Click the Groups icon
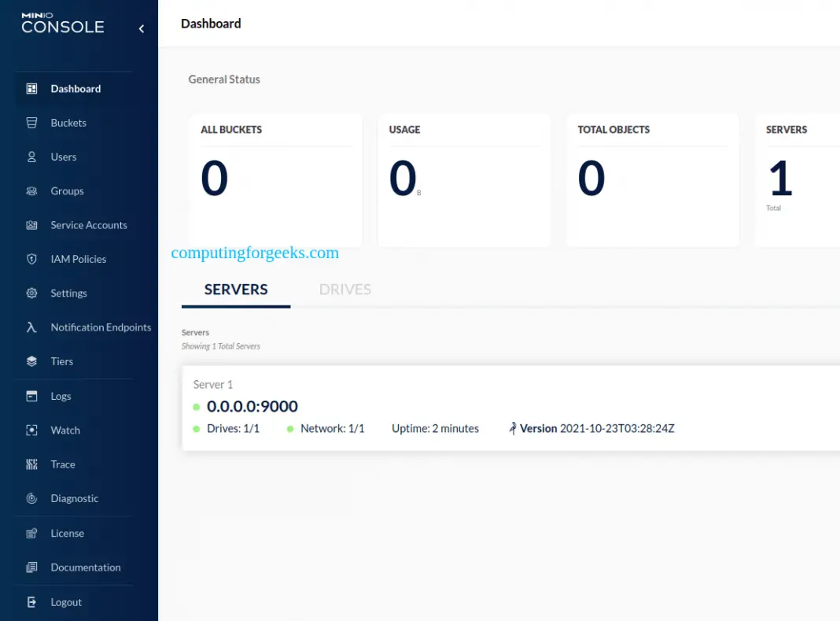This screenshot has height=621, width=840. pyautogui.click(x=31, y=190)
